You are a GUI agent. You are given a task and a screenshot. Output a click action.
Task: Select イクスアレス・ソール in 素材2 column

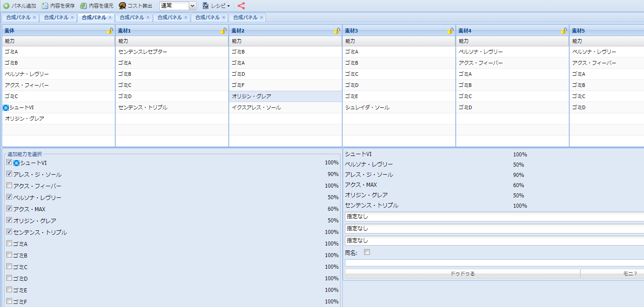(x=285, y=107)
